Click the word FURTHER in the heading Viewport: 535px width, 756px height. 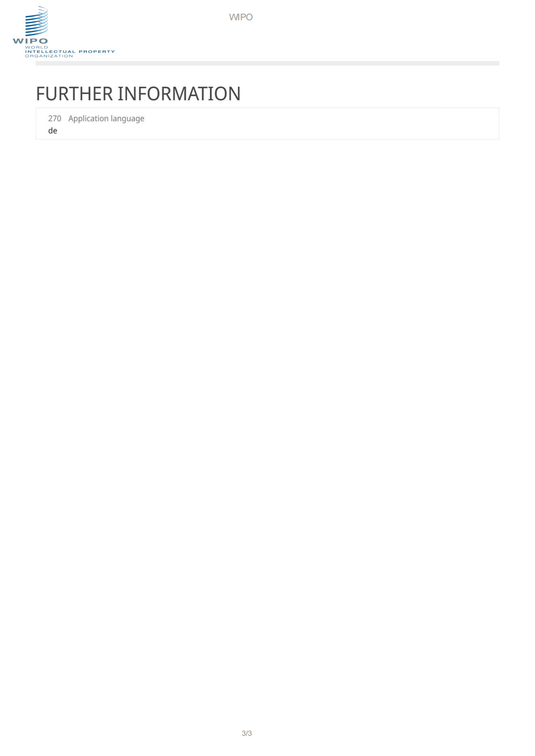(74, 94)
